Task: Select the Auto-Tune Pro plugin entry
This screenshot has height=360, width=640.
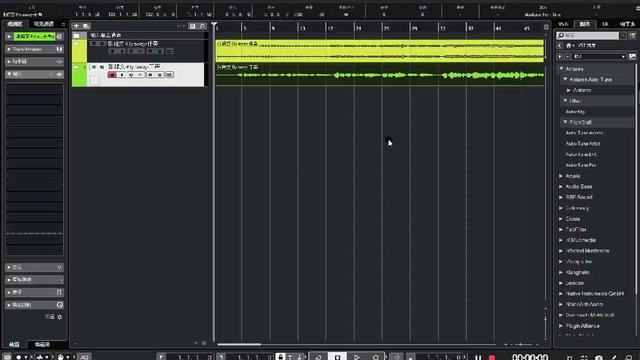Action: point(581,165)
